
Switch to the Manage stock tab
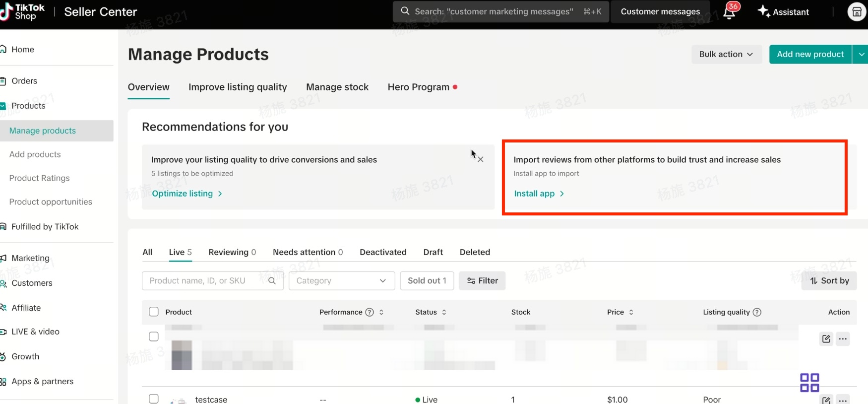coord(337,87)
